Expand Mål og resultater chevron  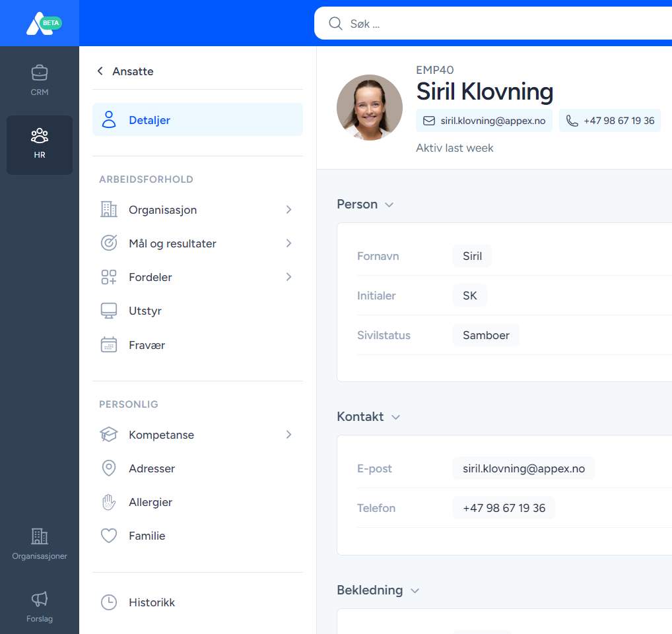click(x=288, y=243)
